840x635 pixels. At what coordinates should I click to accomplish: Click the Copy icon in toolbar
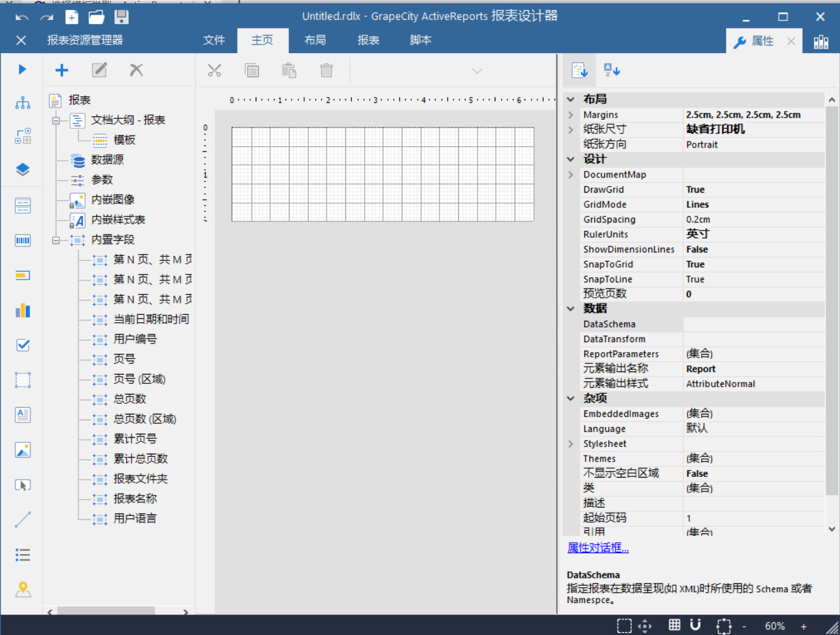coord(252,70)
